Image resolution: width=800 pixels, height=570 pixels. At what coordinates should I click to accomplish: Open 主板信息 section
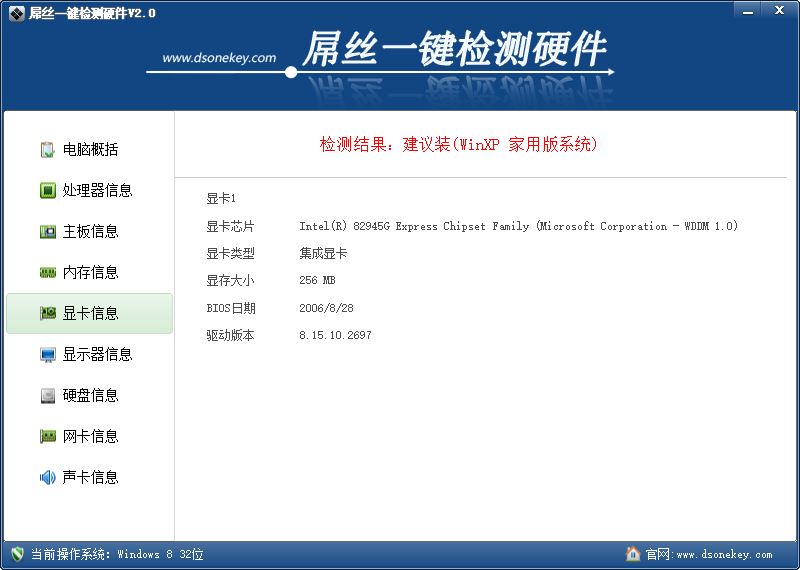[89, 232]
